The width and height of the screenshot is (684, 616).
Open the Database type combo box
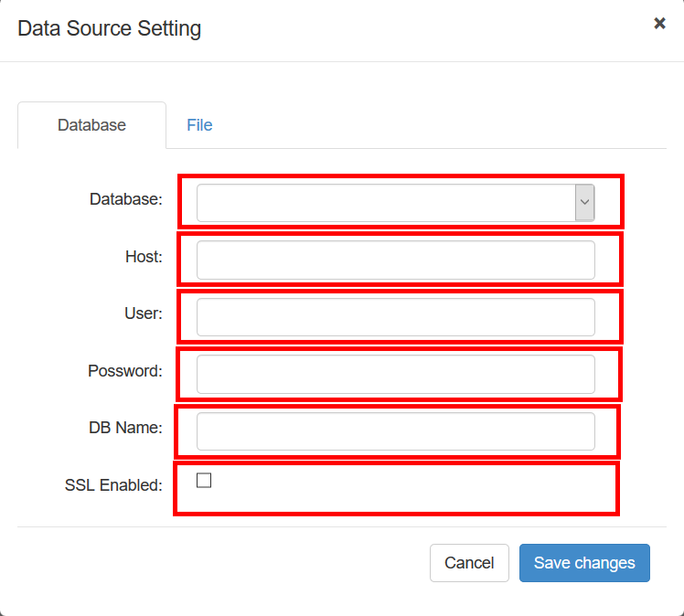[385, 203]
